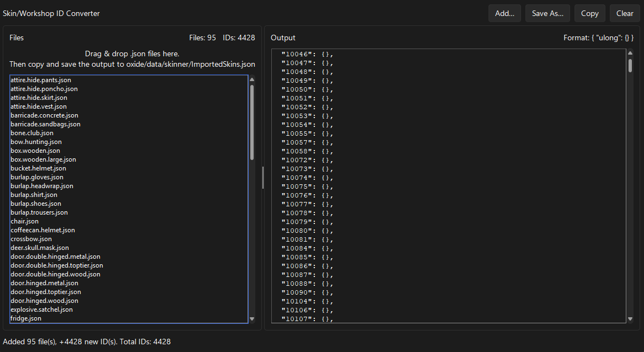
Task: Click the splitter between Files and Output
Action: pos(263,178)
